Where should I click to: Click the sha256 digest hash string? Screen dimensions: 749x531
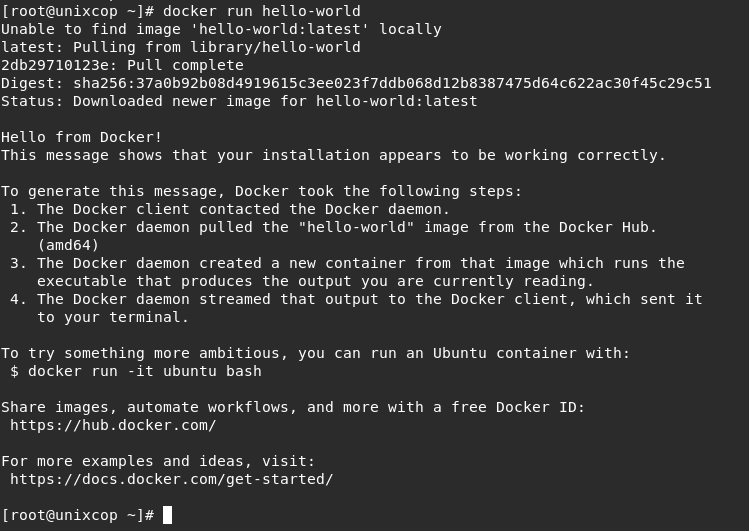pyautogui.click(x=392, y=83)
